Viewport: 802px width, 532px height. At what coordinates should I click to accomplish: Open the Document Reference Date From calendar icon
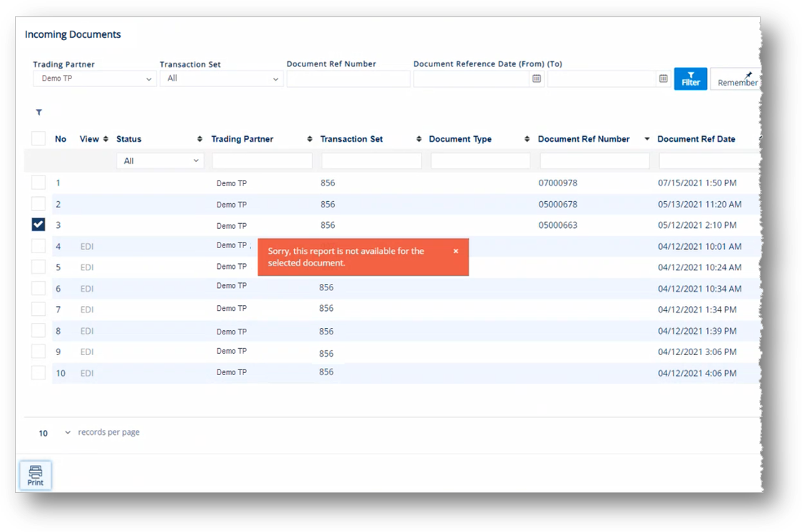[x=536, y=78]
